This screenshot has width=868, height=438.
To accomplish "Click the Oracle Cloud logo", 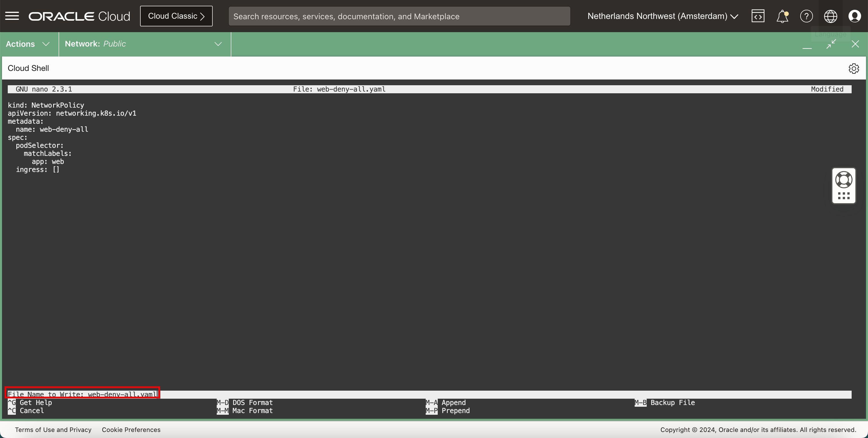I will 80,16.
